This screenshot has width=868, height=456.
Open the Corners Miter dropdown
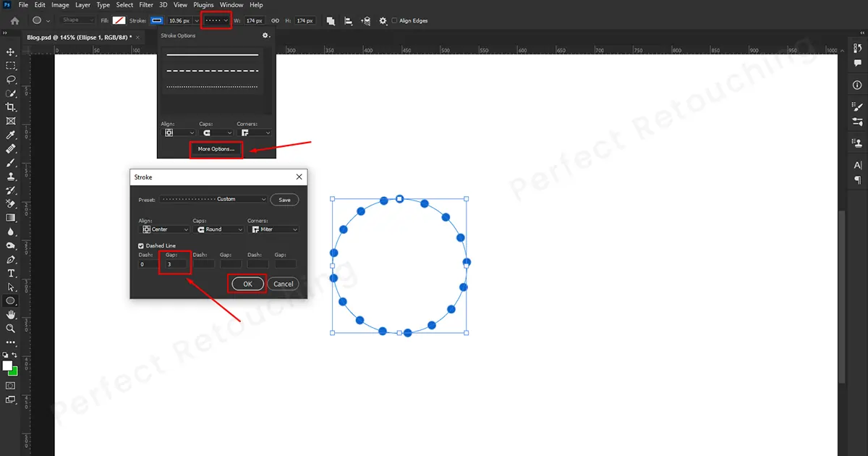(x=273, y=229)
